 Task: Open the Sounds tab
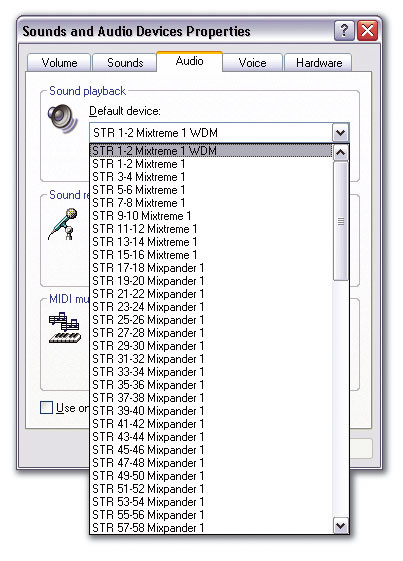click(125, 63)
